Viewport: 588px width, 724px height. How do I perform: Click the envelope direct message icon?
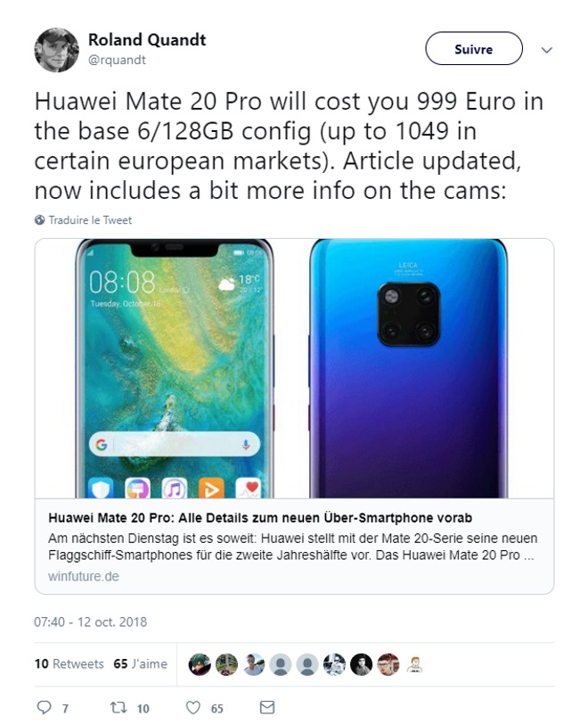tap(267, 707)
